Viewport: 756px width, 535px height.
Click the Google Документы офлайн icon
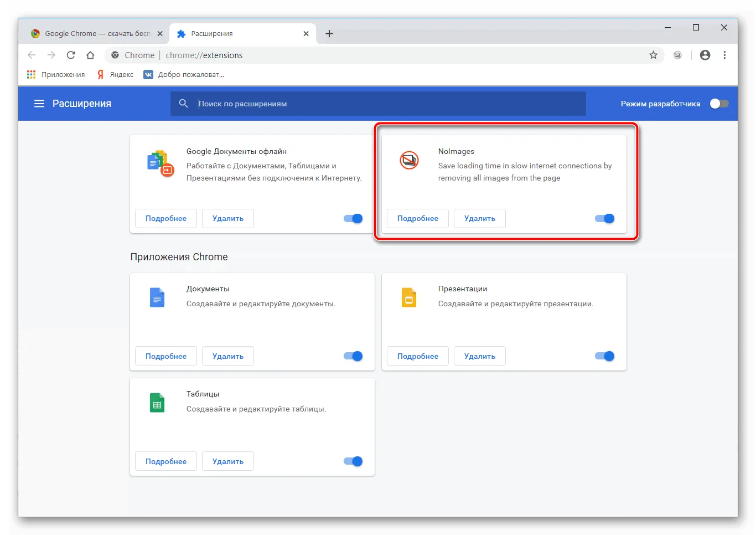(x=160, y=163)
